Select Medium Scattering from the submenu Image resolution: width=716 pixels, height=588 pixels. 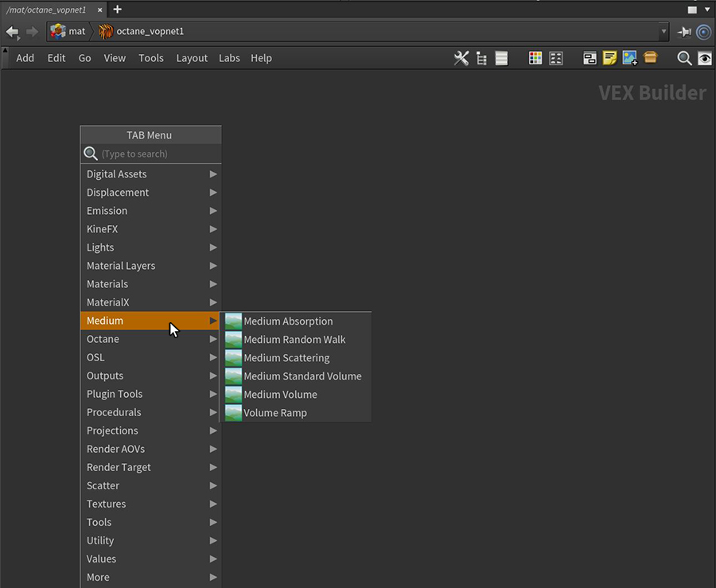pos(286,358)
